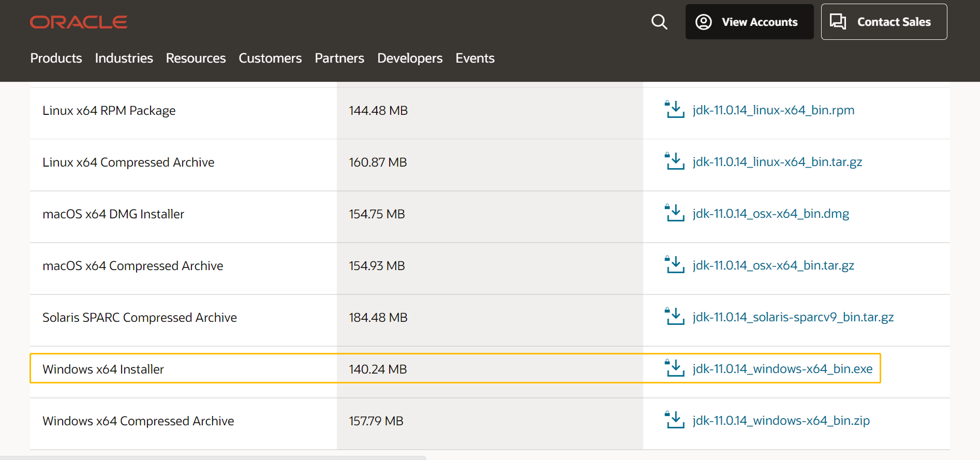Select the 'Windows x64 Compressed Archive' text
The image size is (980, 460).
point(138,421)
